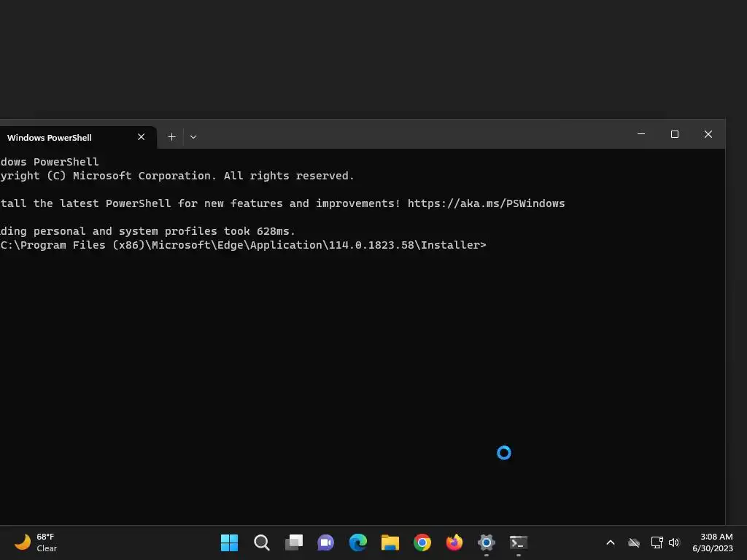The image size is (747, 560).
Task: Close the Windows PowerShell tab
Action: coord(141,137)
